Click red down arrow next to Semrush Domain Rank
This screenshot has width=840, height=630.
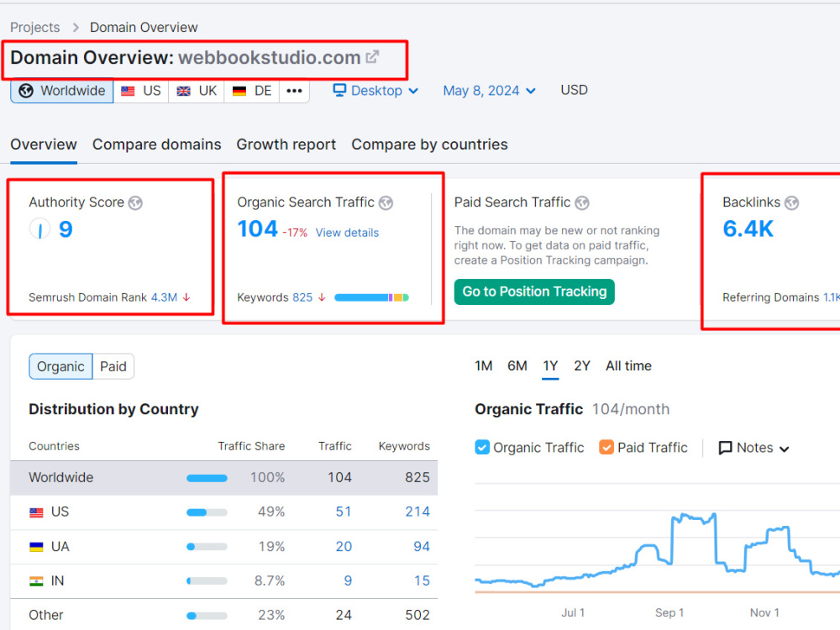point(186,297)
